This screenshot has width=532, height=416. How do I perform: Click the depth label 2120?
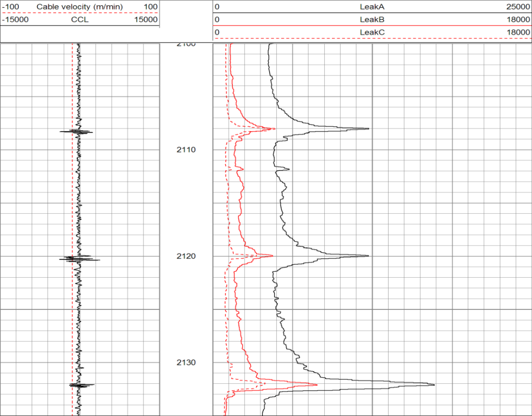click(185, 256)
